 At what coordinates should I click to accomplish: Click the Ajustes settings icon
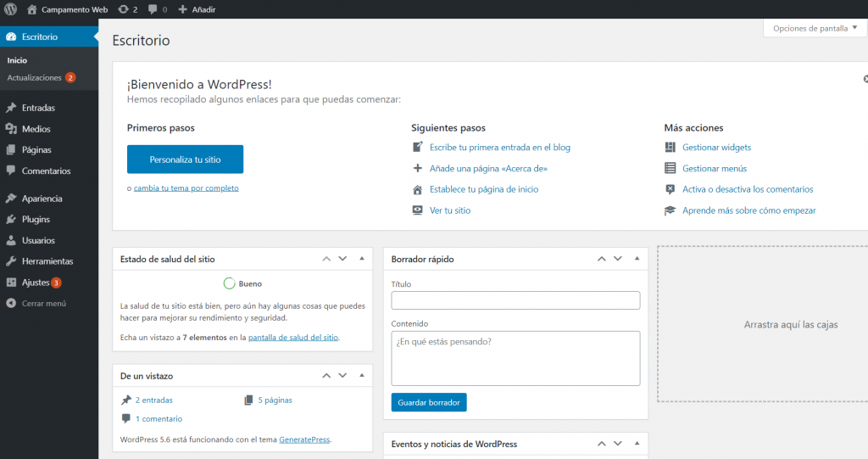11,283
